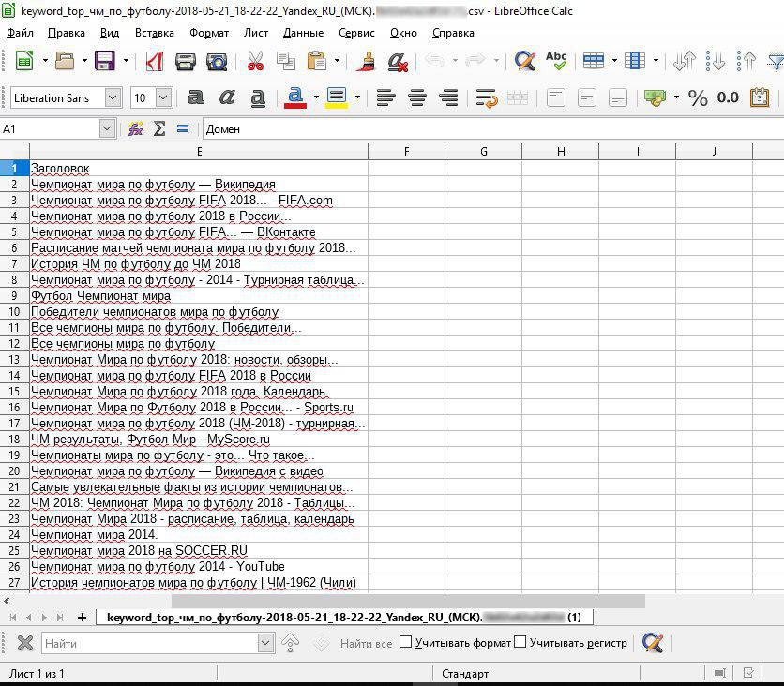Align cell content to top
Screen dimensions: 784x686
pyautogui.click(x=555, y=97)
